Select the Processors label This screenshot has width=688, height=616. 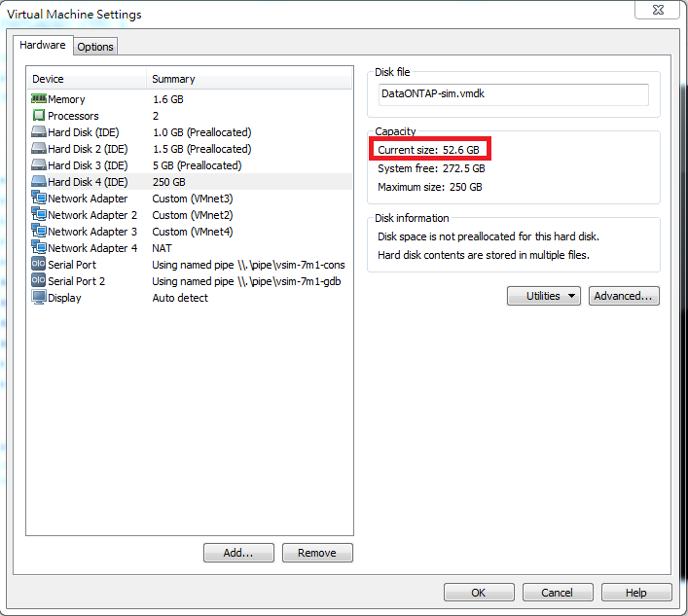(73, 116)
